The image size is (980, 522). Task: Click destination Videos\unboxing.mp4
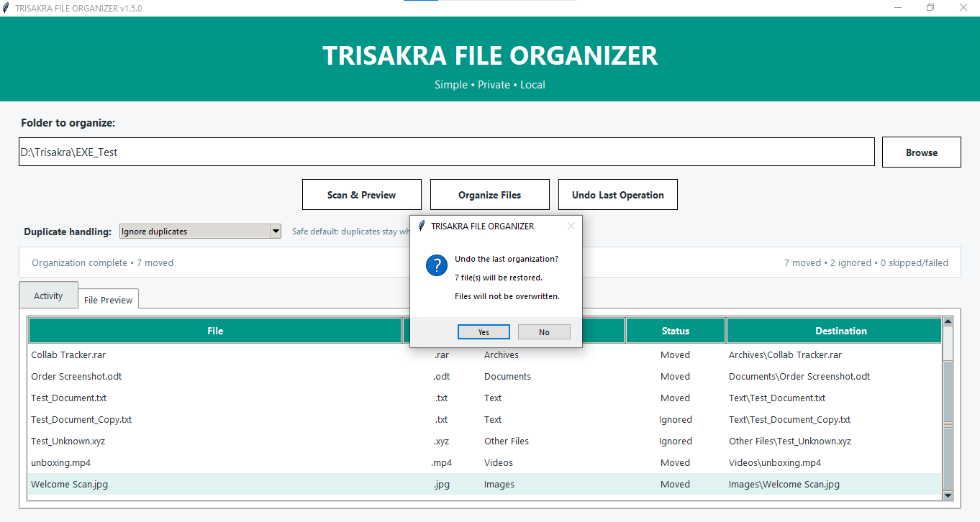pyautogui.click(x=775, y=462)
